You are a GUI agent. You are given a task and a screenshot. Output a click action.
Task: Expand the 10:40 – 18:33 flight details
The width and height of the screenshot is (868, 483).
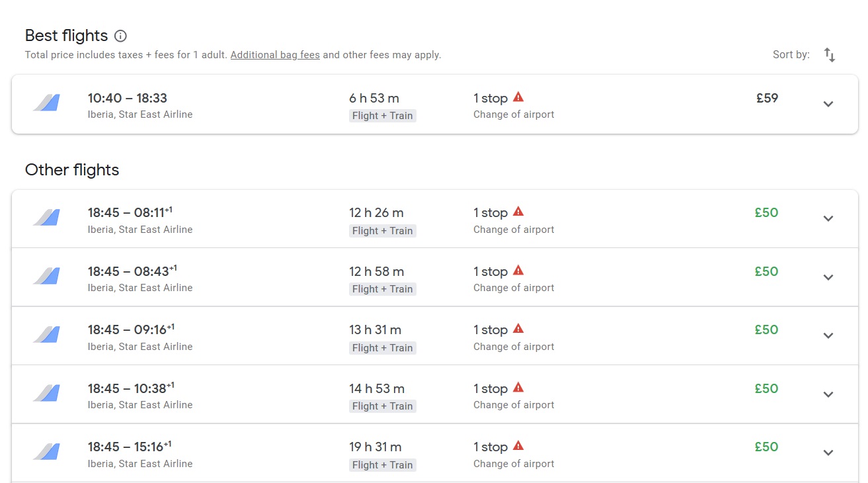tap(828, 104)
